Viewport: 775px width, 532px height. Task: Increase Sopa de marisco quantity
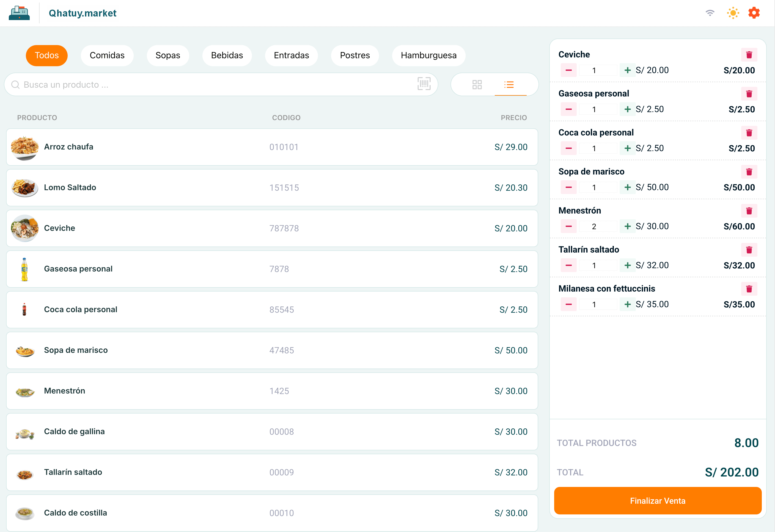click(x=627, y=187)
